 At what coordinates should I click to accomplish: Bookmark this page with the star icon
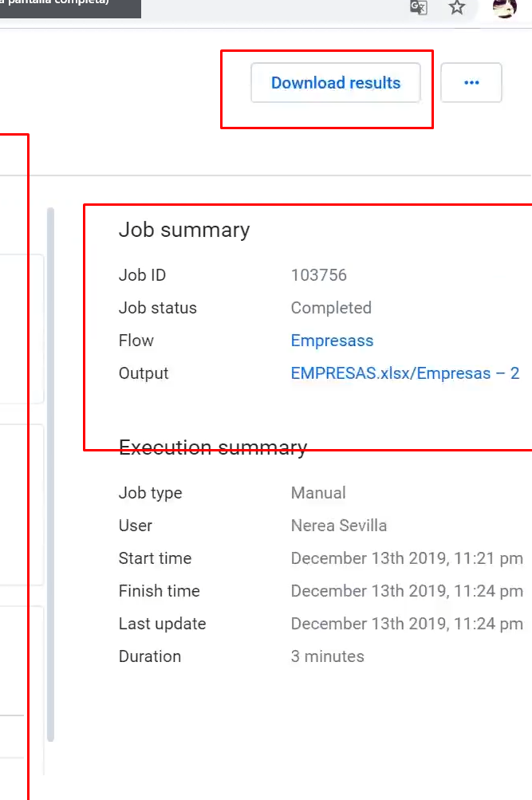point(456,7)
